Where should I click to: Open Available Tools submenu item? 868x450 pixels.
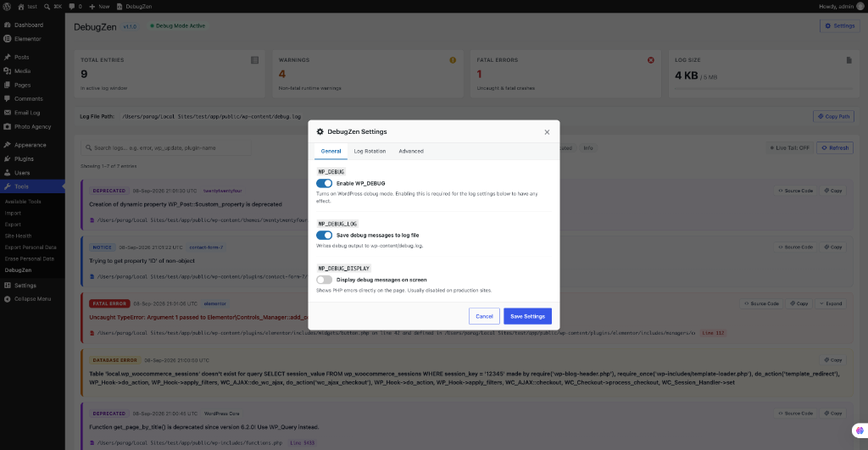coord(23,202)
